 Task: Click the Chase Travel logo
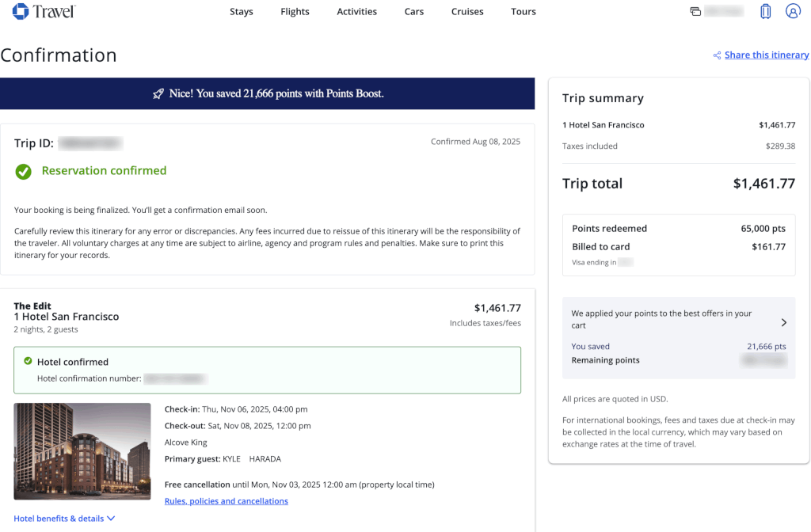(44, 11)
